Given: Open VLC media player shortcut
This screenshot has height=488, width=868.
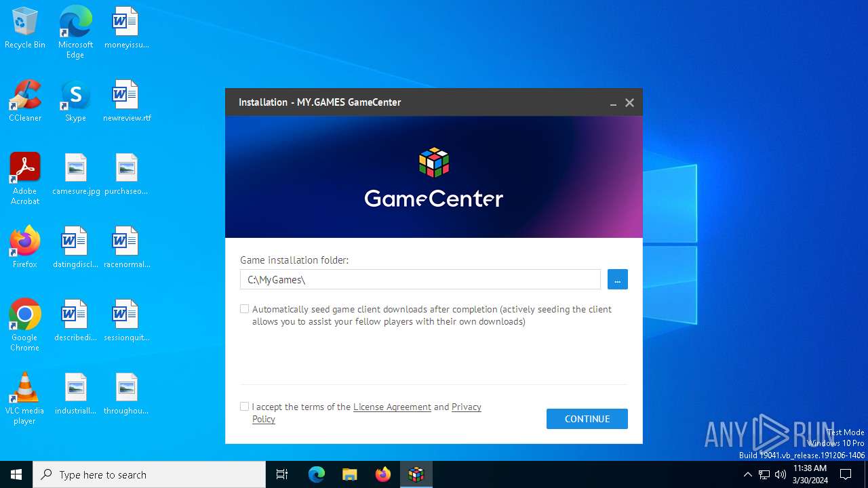Looking at the screenshot, I should [x=25, y=399].
